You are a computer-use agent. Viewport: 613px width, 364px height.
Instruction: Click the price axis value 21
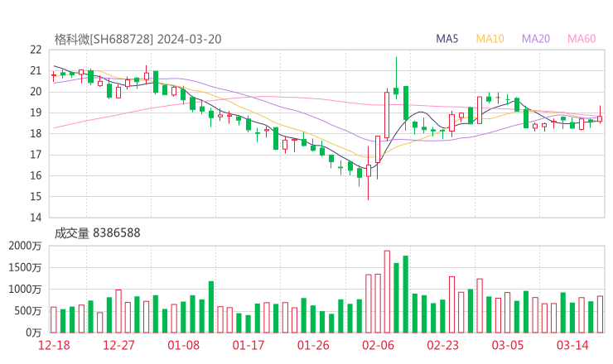(36, 70)
